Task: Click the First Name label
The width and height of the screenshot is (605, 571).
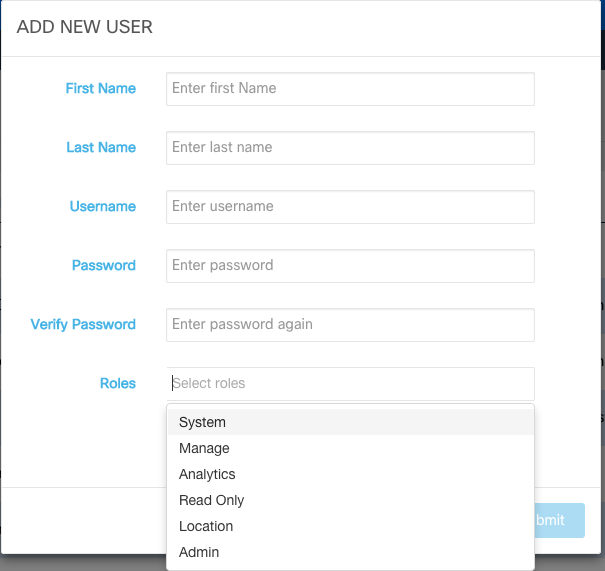Action: 100,88
